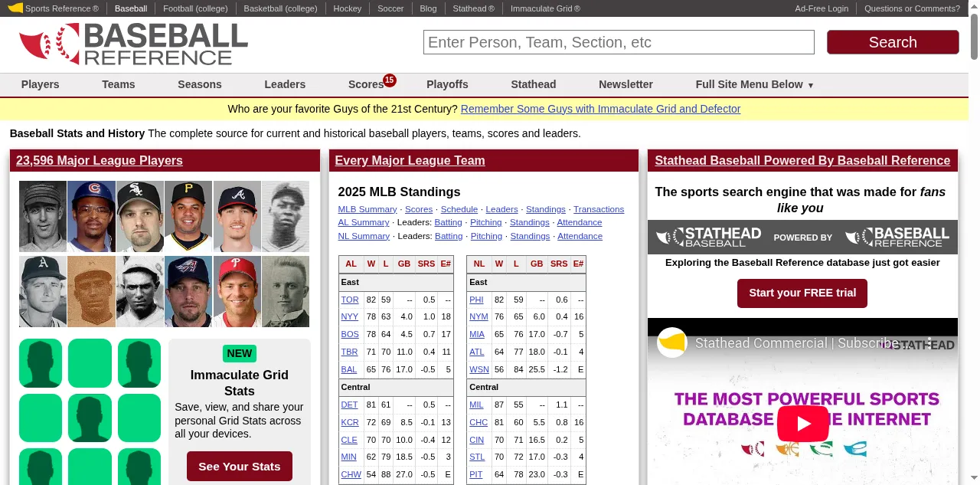Screen dimensions: 980x485
Task: Click the top-left Immaculate Grid silhouette tile
Action: tap(41, 363)
